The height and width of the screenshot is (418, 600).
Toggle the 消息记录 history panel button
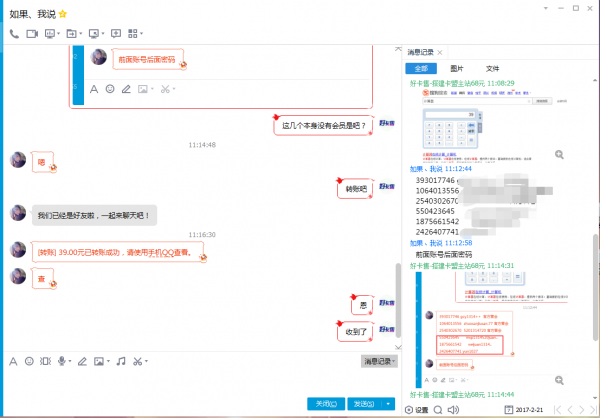379,360
